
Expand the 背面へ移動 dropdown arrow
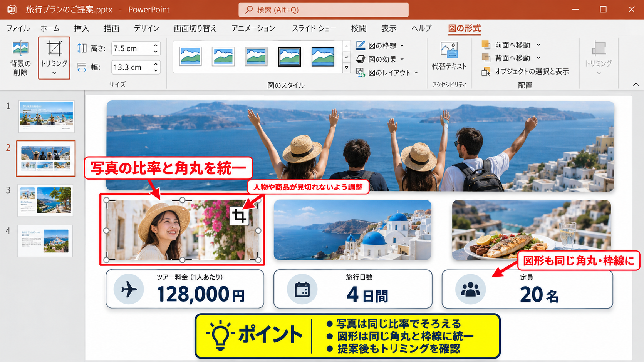[538, 58]
